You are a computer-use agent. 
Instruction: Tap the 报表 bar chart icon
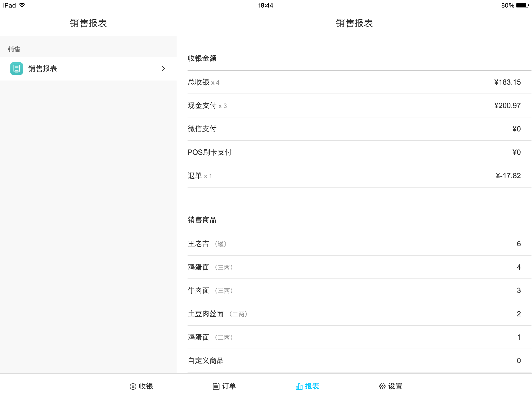pos(299,387)
